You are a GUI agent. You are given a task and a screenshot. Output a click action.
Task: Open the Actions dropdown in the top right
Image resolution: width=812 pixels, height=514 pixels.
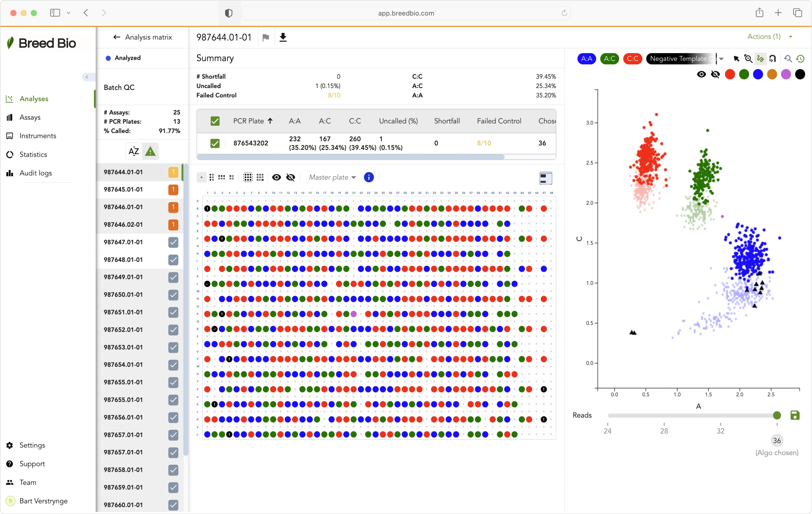tap(768, 37)
